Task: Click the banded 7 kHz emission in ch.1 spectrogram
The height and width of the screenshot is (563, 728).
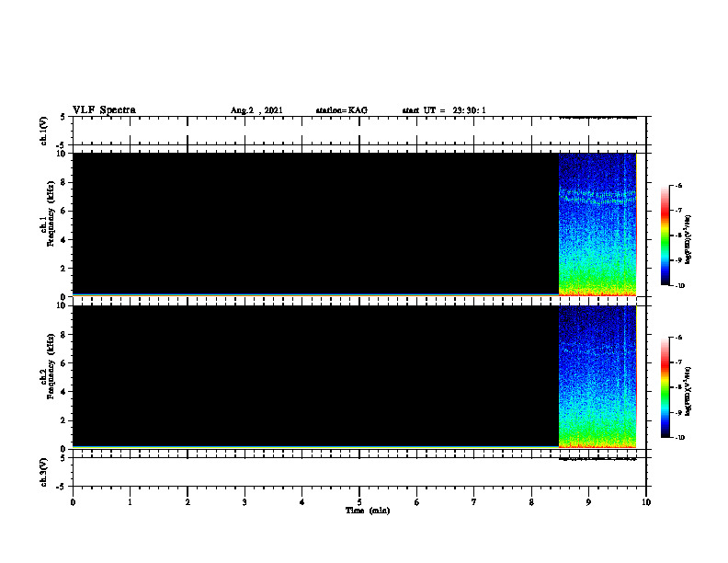Action: [x=597, y=197]
